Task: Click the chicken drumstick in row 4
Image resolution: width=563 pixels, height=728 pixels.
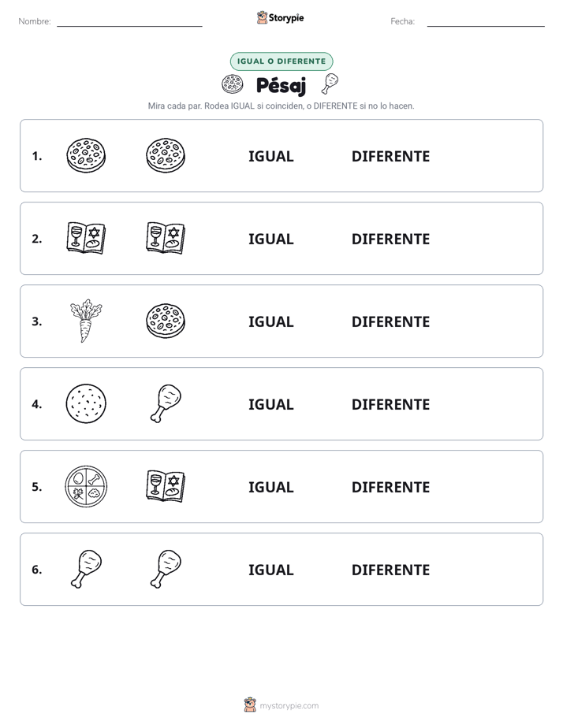Action: [x=166, y=403]
